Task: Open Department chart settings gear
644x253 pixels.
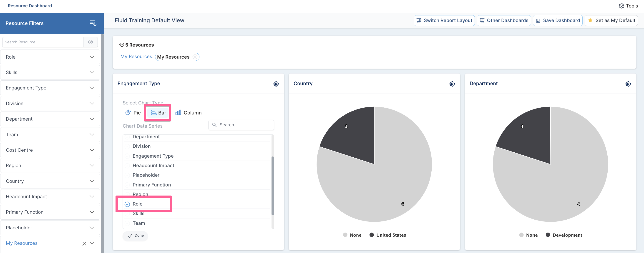Action: click(x=628, y=84)
